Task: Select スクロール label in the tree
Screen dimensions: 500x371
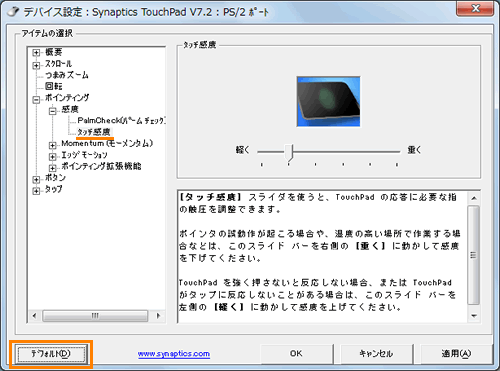Action: 59,64
